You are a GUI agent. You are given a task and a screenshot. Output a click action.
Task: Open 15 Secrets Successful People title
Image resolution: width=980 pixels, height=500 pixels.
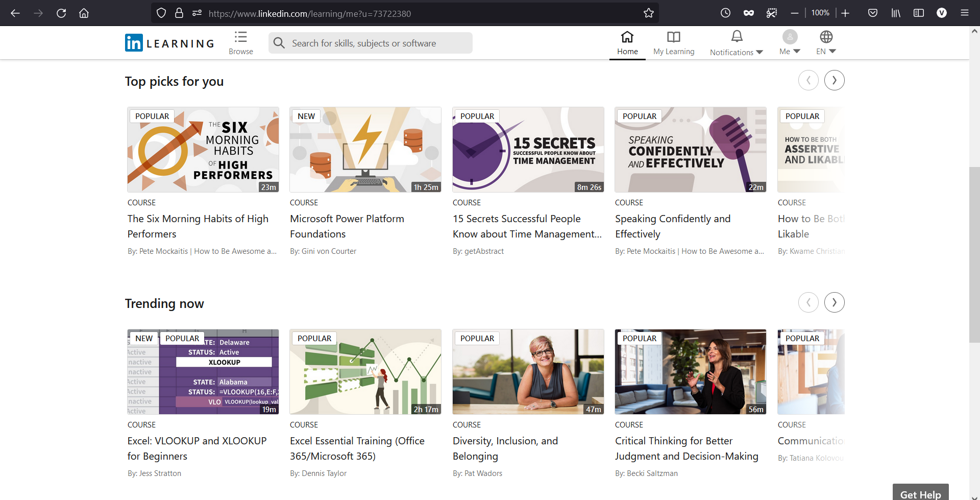click(527, 226)
